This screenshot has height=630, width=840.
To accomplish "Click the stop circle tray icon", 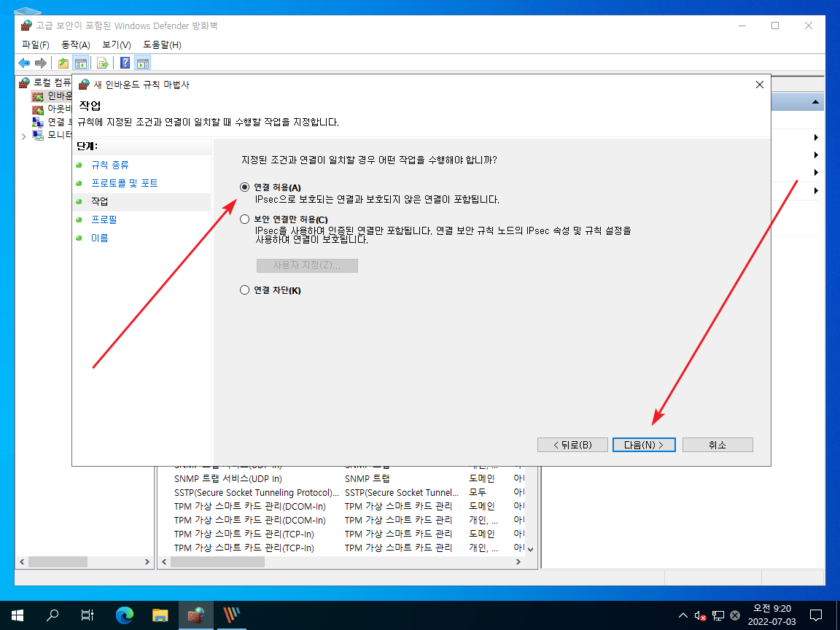I will pyautogui.click(x=735, y=616).
